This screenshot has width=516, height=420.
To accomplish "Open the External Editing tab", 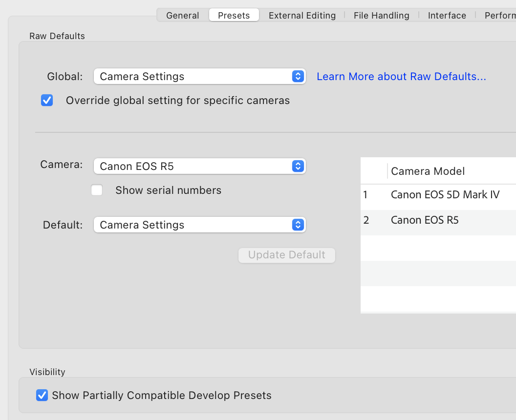I will 302,15.
